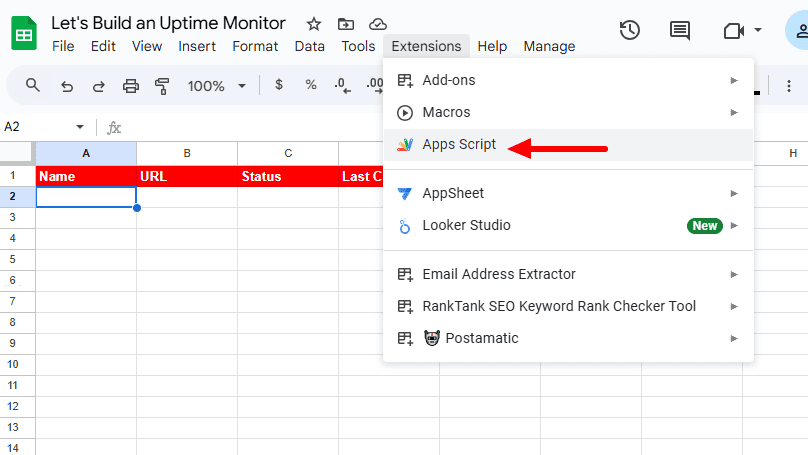The height and width of the screenshot is (455, 808).
Task: Open the Manage menu
Action: [549, 46]
